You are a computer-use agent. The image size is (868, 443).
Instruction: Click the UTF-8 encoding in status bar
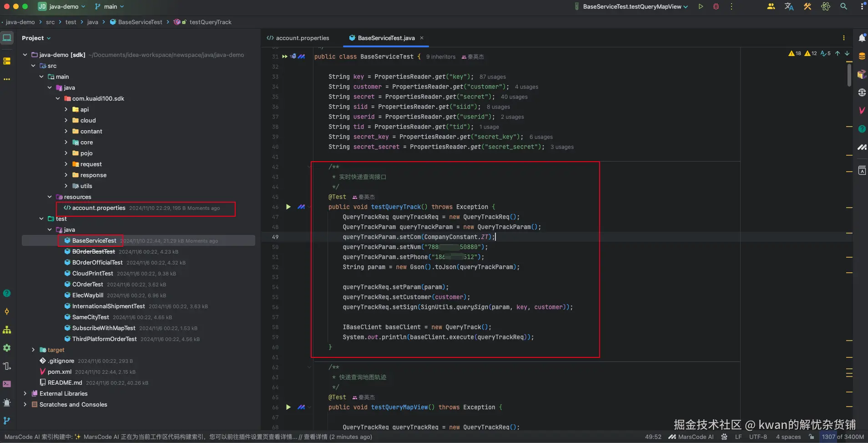tap(758, 437)
